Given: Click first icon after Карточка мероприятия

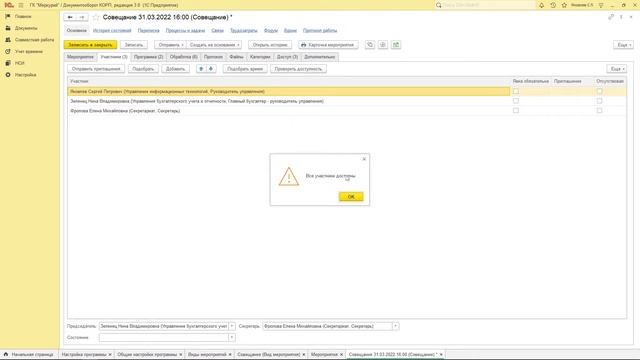Looking at the screenshot, I should pos(370,45).
